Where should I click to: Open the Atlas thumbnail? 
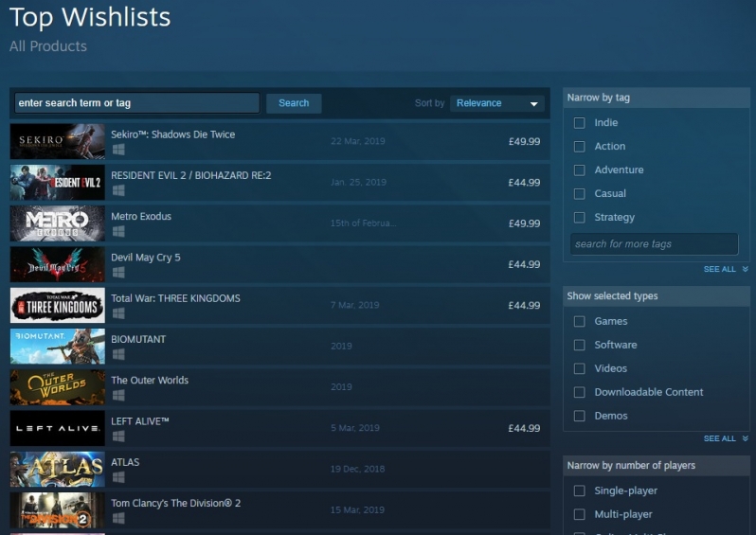(x=58, y=469)
